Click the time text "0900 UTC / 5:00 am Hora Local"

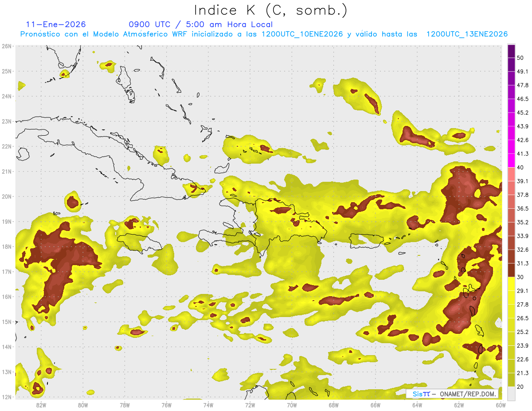point(201,24)
